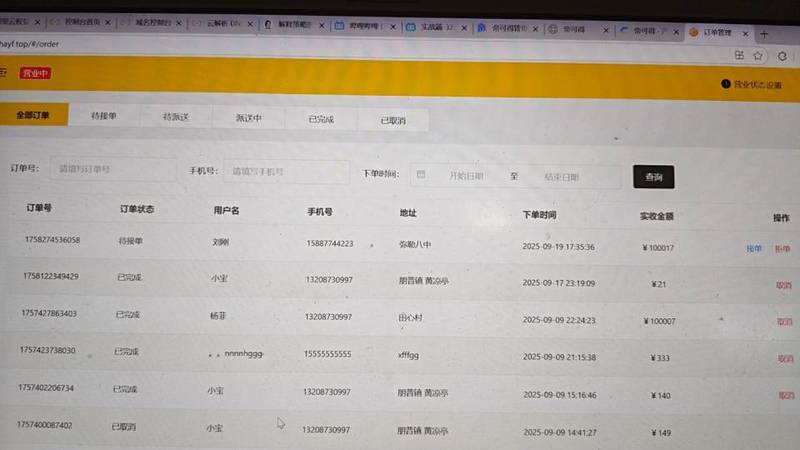The height and width of the screenshot is (450, 800).
Task: Switch to the 云解析 browser tab
Action: pos(223,23)
